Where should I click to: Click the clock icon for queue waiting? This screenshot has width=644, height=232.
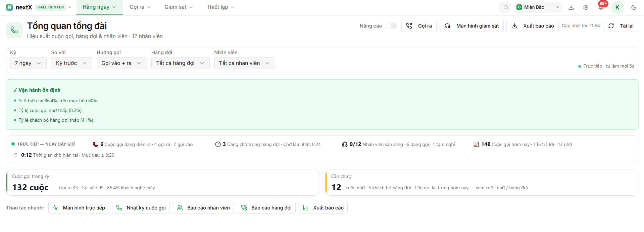coord(218,144)
